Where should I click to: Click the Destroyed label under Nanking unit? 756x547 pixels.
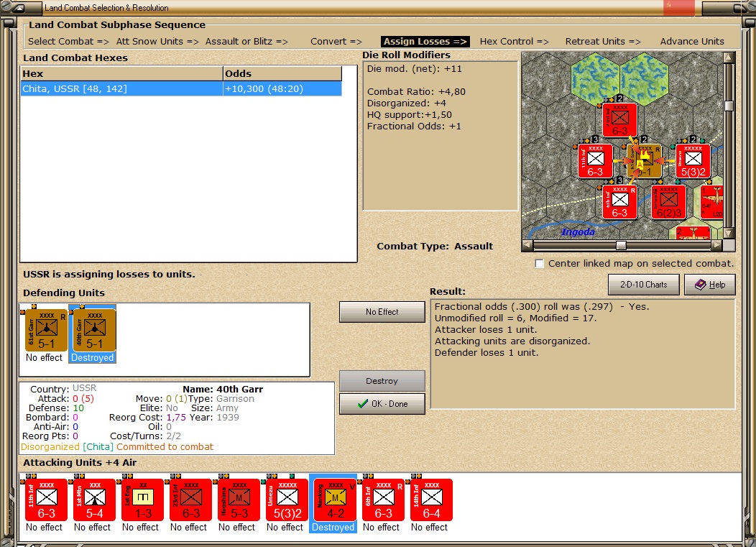click(333, 527)
